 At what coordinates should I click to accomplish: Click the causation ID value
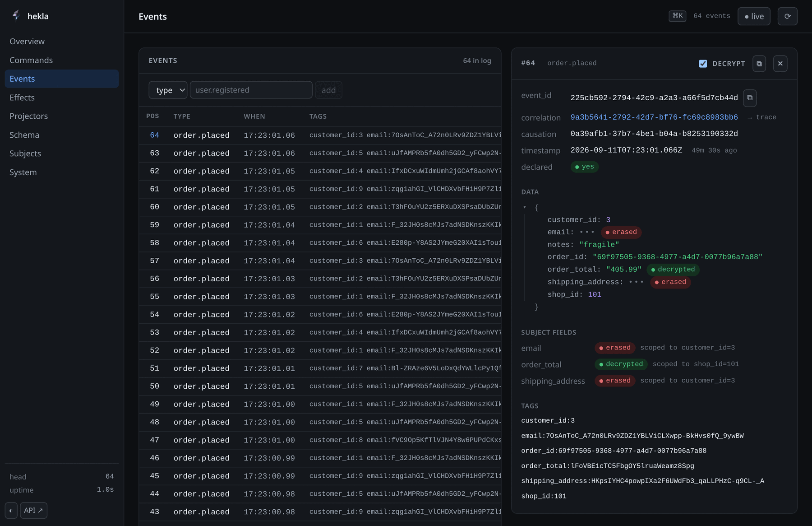pos(654,134)
